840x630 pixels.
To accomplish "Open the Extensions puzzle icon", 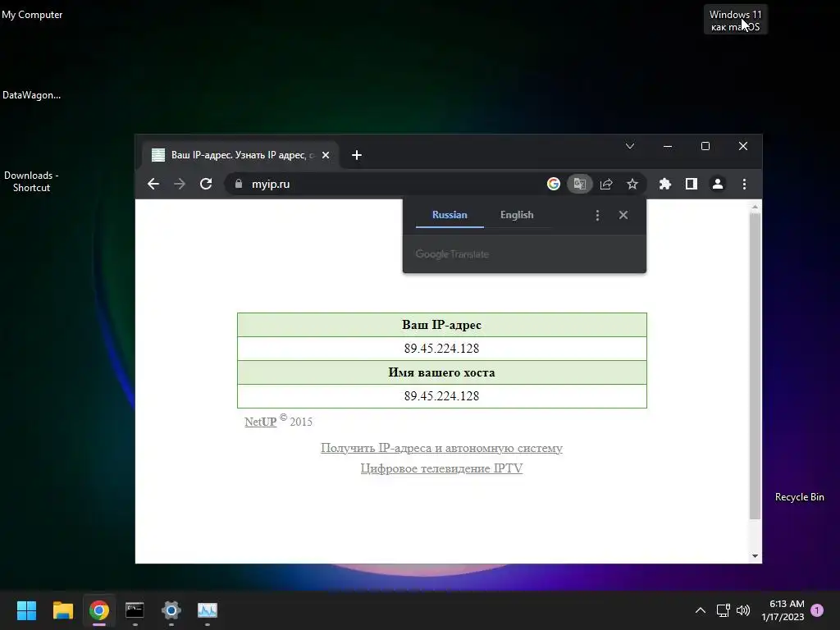I will (x=664, y=184).
